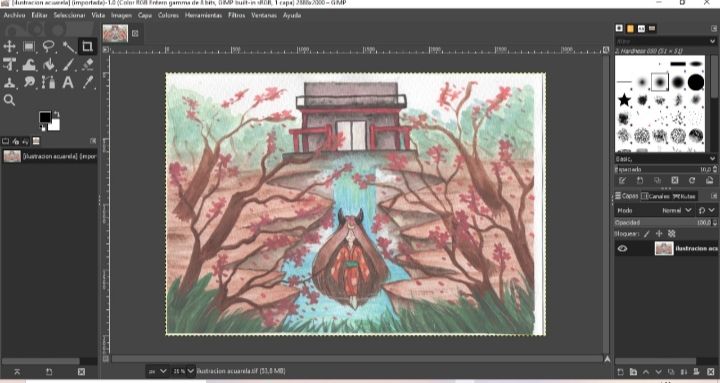Toggle lock position and size icon
The image size is (720, 383).
659,234
